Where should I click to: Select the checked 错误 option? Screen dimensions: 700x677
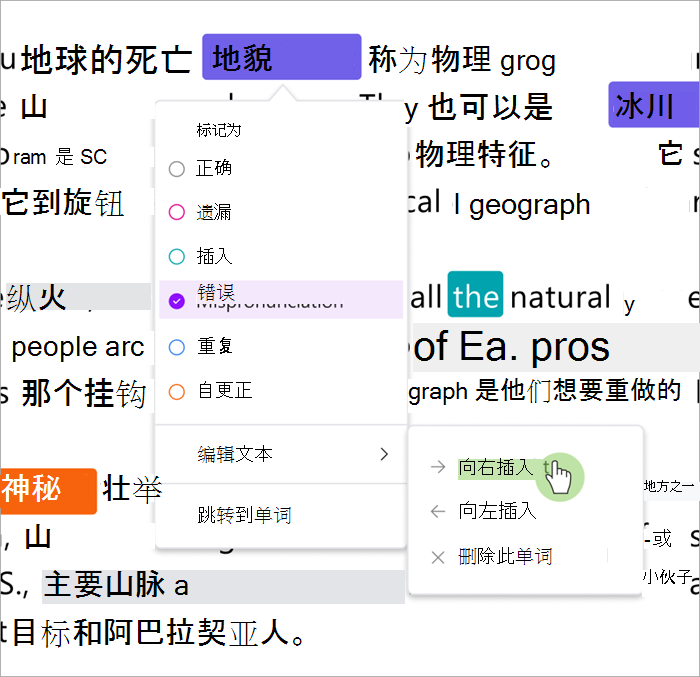[281, 300]
